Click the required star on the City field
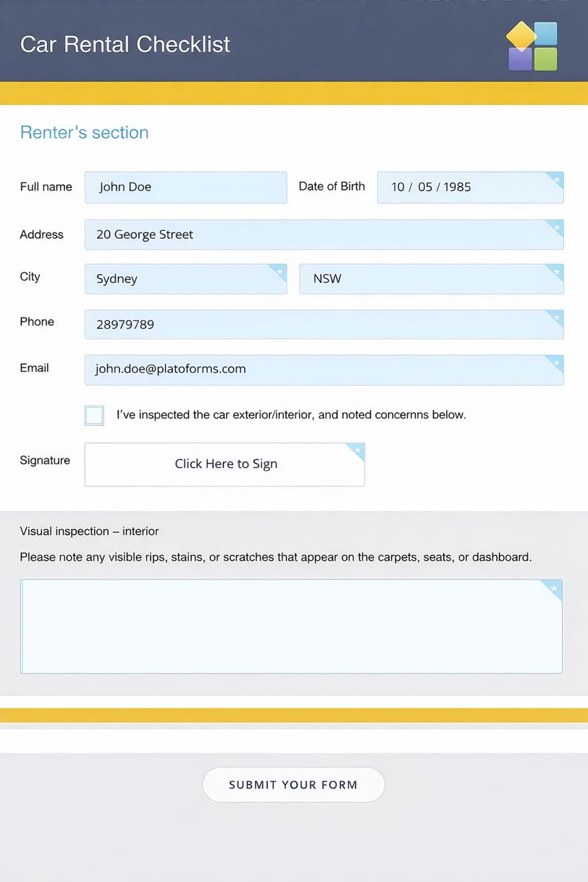The width and height of the screenshot is (588, 882). [279, 272]
